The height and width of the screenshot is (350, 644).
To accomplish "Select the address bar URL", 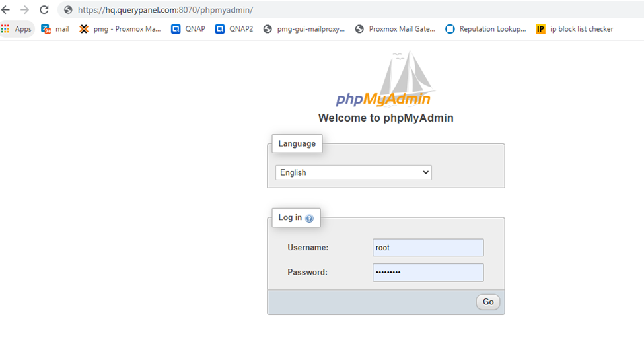I will 165,10.
